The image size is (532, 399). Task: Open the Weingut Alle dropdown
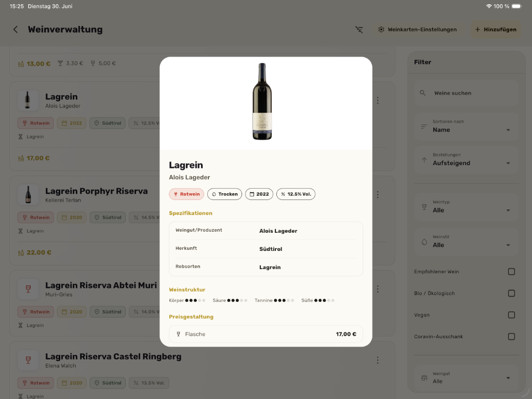tap(466, 378)
